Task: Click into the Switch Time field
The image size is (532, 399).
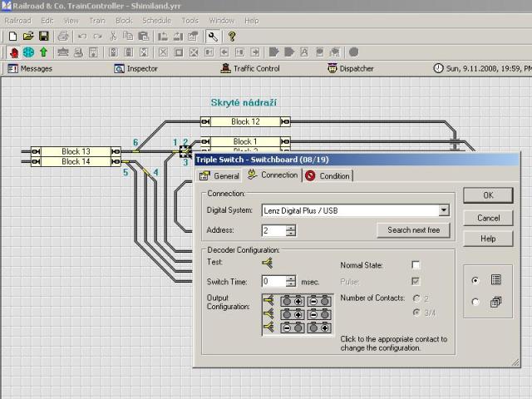Action: coord(274,281)
